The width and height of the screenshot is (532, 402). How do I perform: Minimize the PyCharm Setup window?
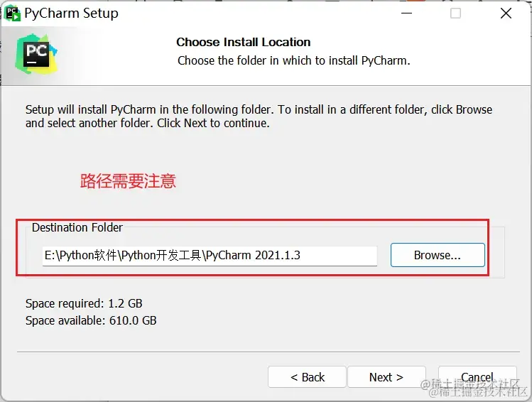(406, 13)
